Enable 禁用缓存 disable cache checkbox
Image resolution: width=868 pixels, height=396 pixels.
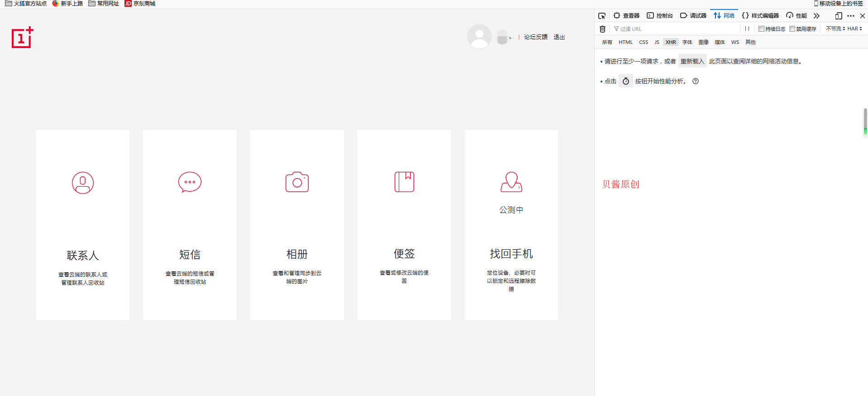pos(792,29)
